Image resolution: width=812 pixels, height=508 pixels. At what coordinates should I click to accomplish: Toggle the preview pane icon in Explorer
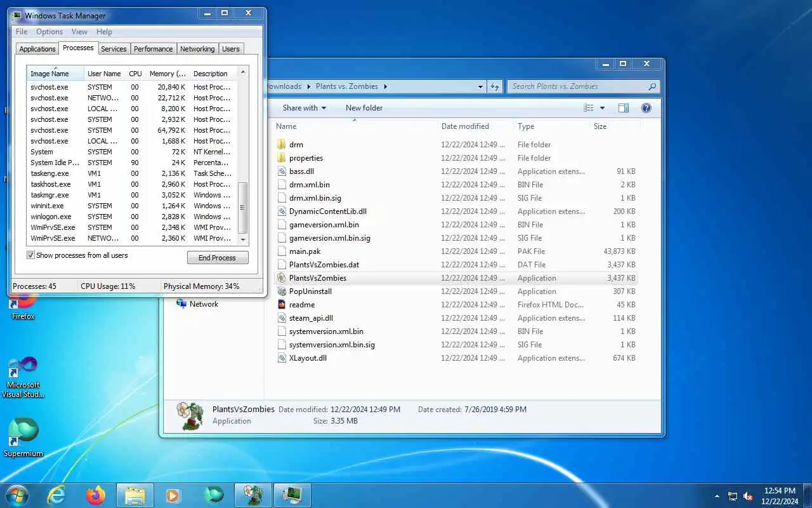(624, 108)
